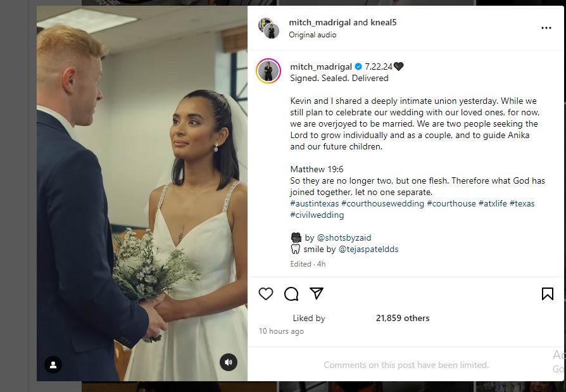Show tagged people on the video

pos(53,365)
